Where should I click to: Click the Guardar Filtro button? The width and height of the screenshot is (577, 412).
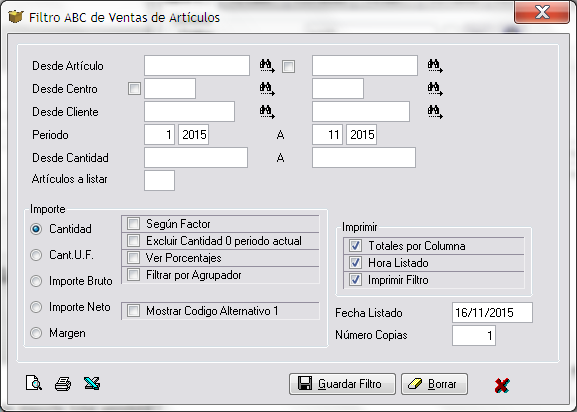coord(342,384)
